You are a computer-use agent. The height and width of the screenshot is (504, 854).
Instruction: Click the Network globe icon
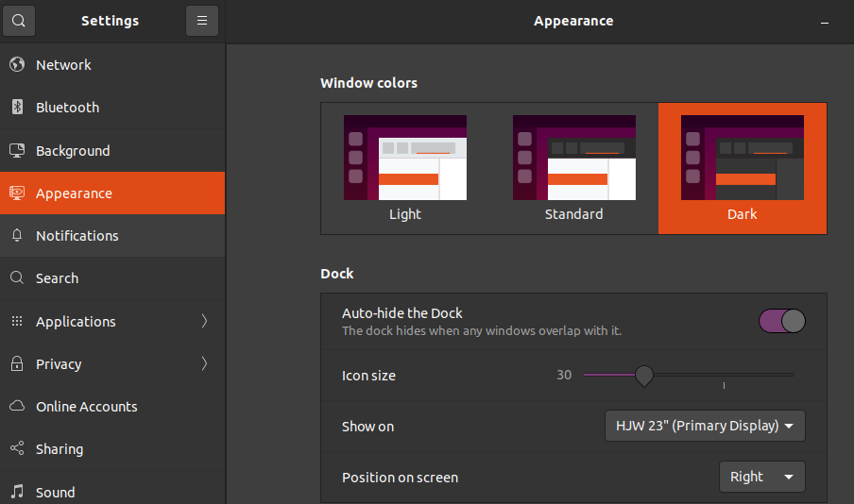17,65
